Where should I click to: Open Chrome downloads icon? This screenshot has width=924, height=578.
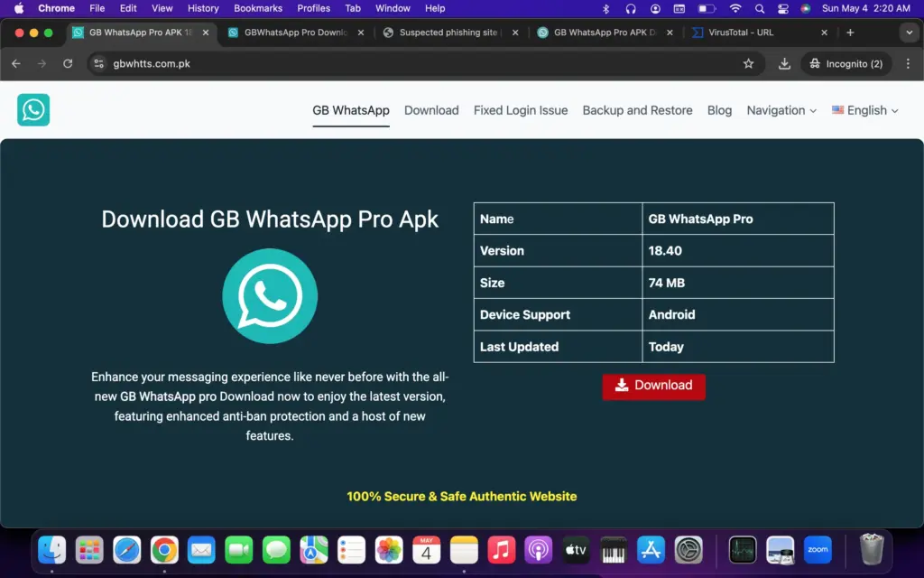(x=784, y=64)
